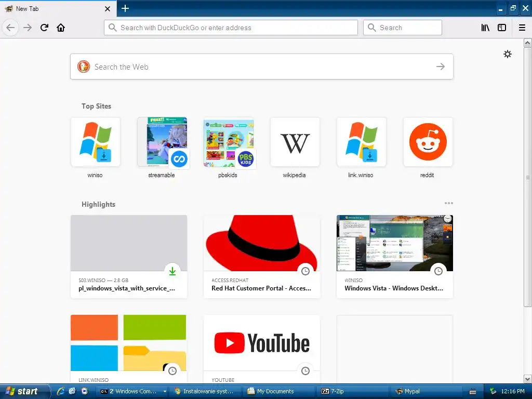Reload the current page
The width and height of the screenshot is (532, 399).
click(44, 28)
